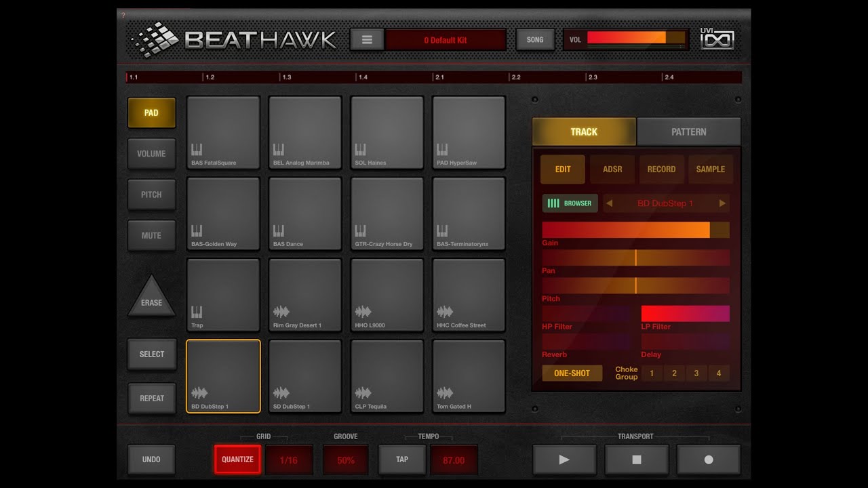Tap the question mark help icon
This screenshot has width=868, height=488.
pyautogui.click(x=123, y=15)
